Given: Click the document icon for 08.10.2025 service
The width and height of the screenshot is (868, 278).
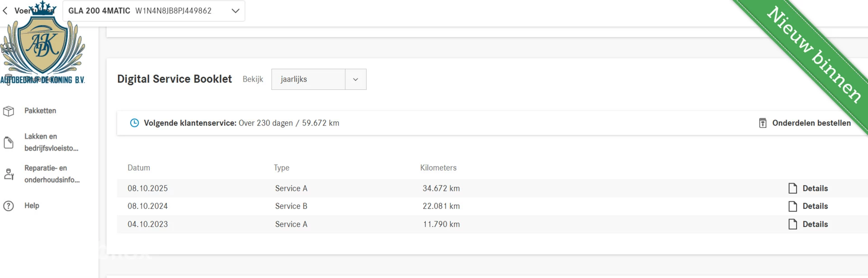Looking at the screenshot, I should (x=793, y=188).
